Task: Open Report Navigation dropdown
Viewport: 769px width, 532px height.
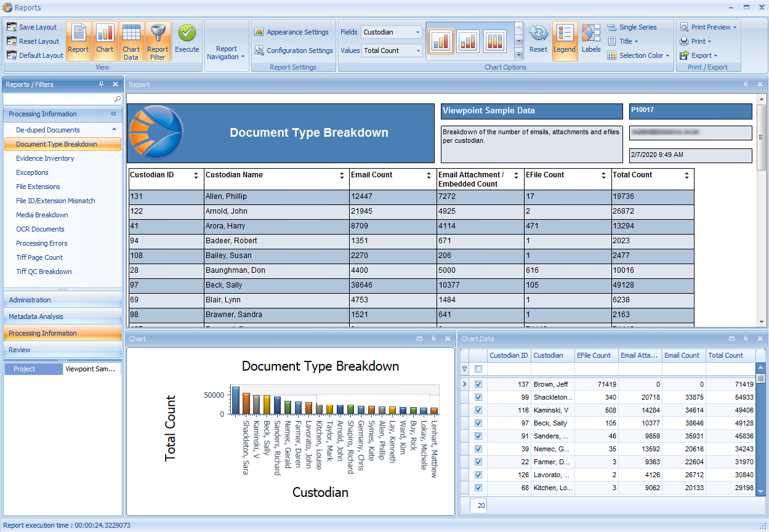Action: 226,53
